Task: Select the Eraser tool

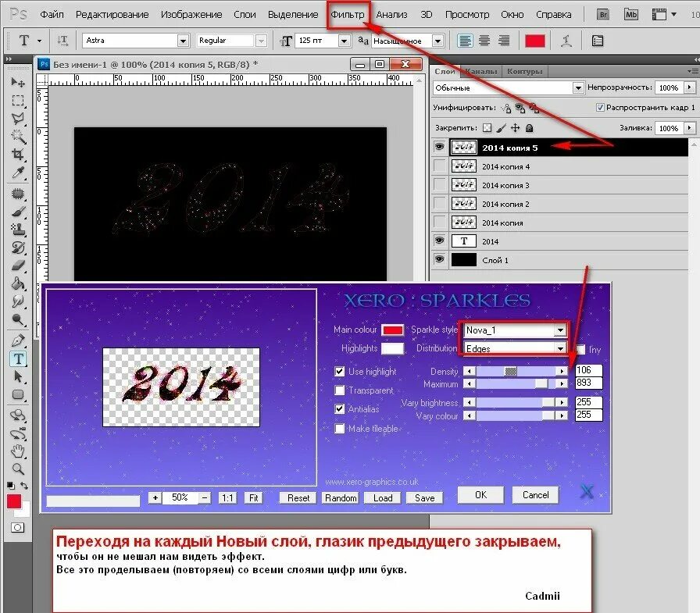Action: (18, 266)
